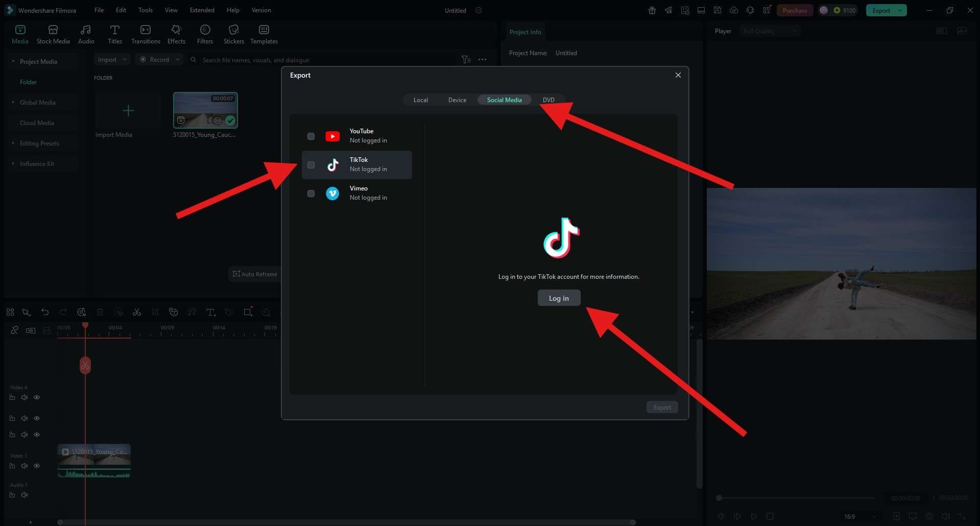Click the Auto Reframe button
Image resolution: width=980 pixels, height=526 pixels.
pyautogui.click(x=255, y=274)
